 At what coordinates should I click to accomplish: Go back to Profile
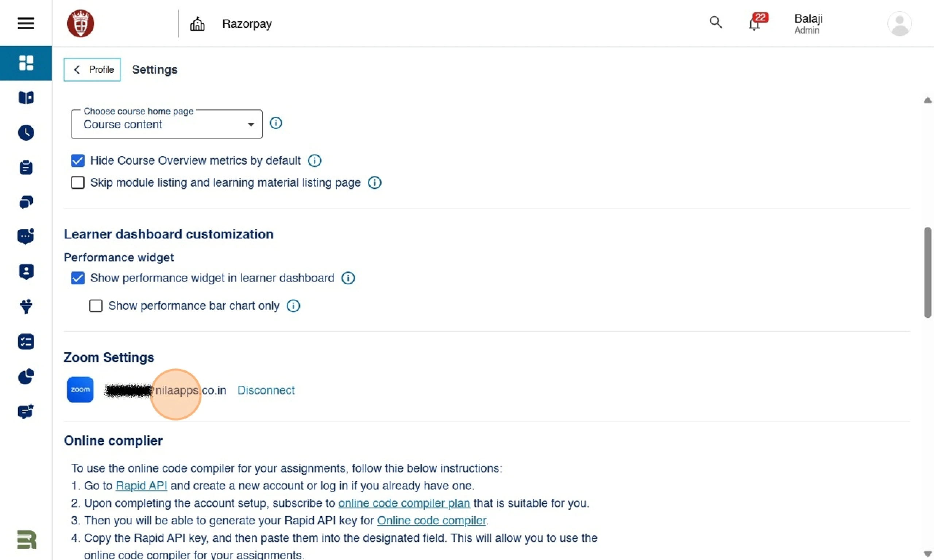coord(92,69)
